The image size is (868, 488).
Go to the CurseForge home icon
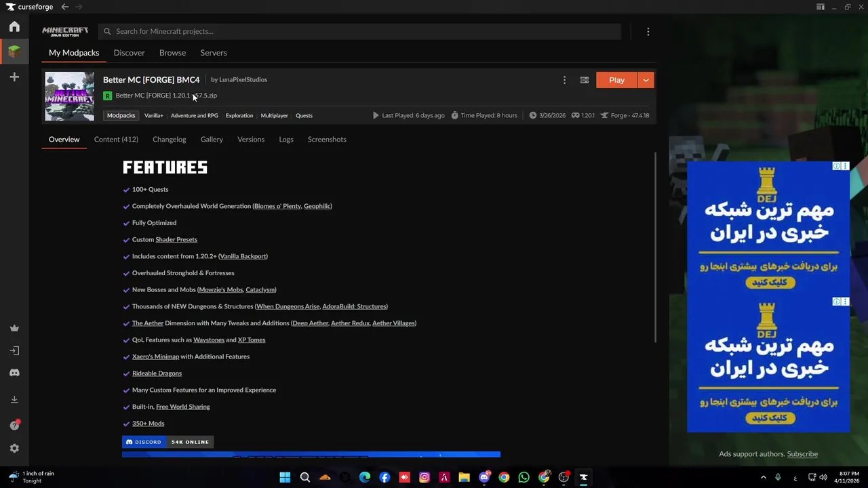(x=14, y=26)
